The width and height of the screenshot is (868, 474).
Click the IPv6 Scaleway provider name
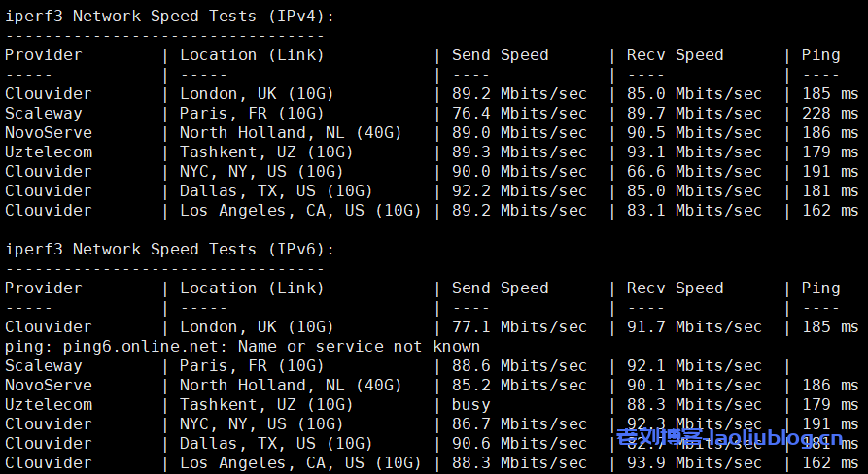pos(43,365)
